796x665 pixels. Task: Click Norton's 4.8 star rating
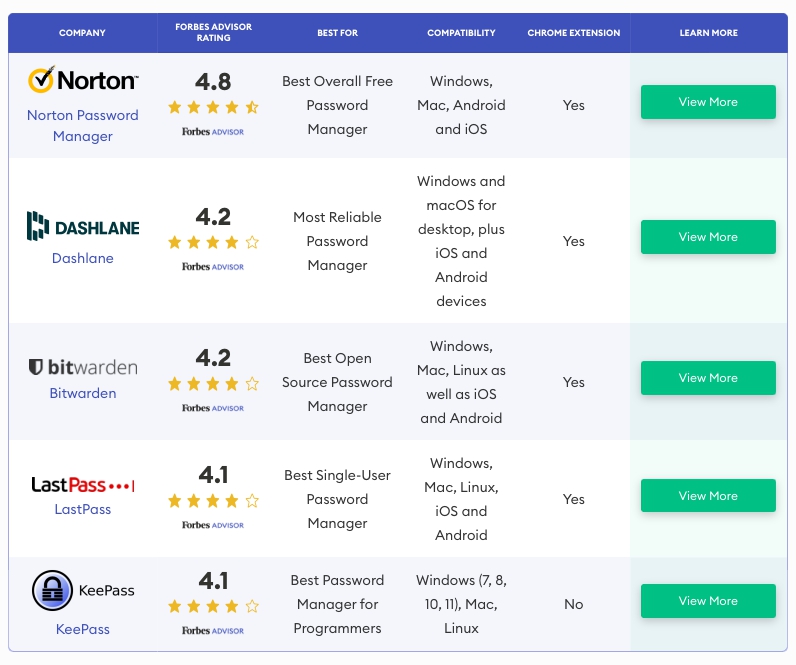(x=213, y=106)
